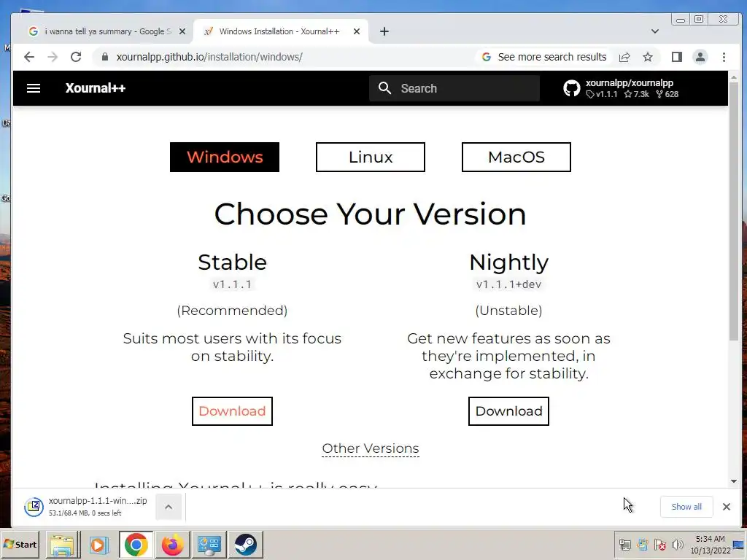This screenshot has width=747, height=560.
Task: Download the Stable v1.1.1 version
Action: [x=232, y=411]
